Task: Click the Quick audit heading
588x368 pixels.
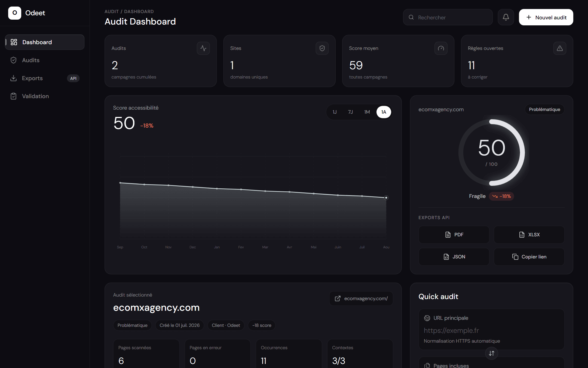Action: tap(438, 297)
